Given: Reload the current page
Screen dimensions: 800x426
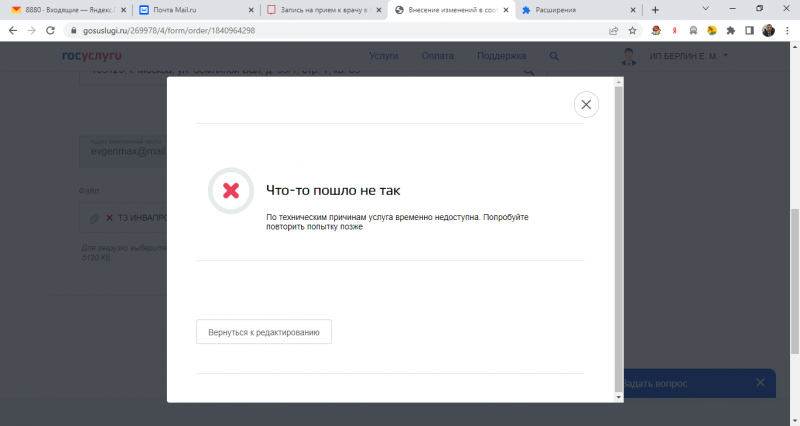Looking at the screenshot, I should pos(51,30).
